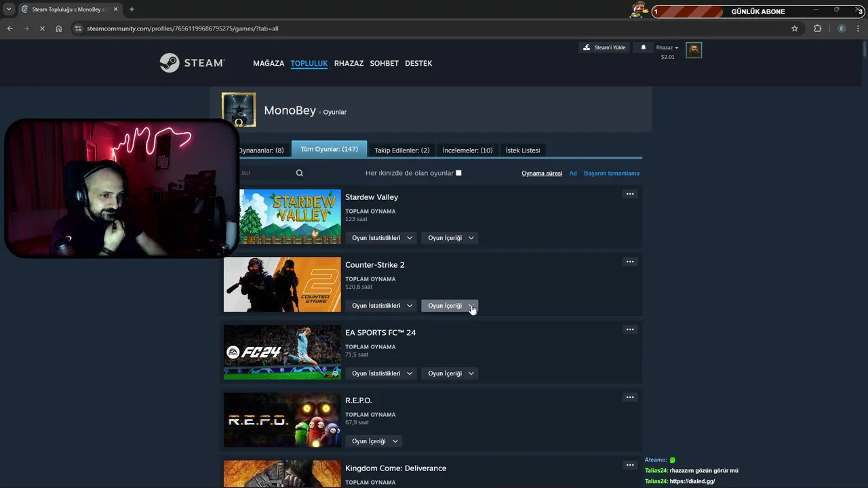Open R.E.P.O. game thumbnail
The height and width of the screenshot is (488, 868).
[282, 420]
